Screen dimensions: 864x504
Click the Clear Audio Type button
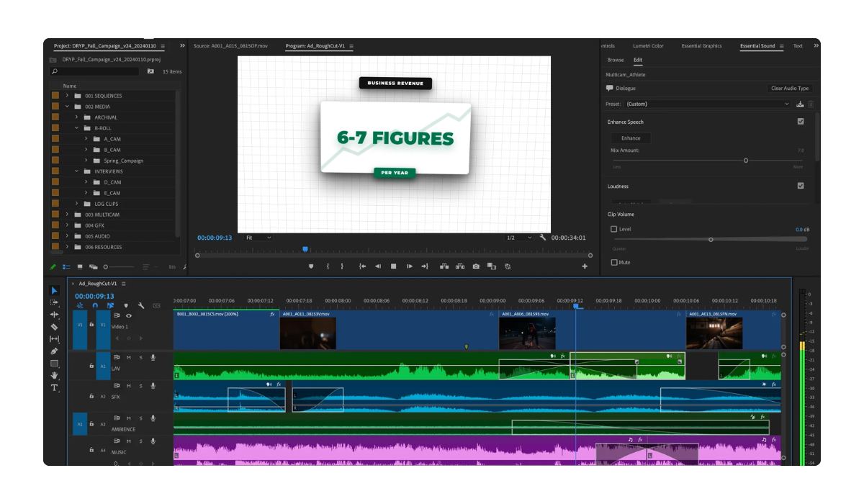point(790,89)
